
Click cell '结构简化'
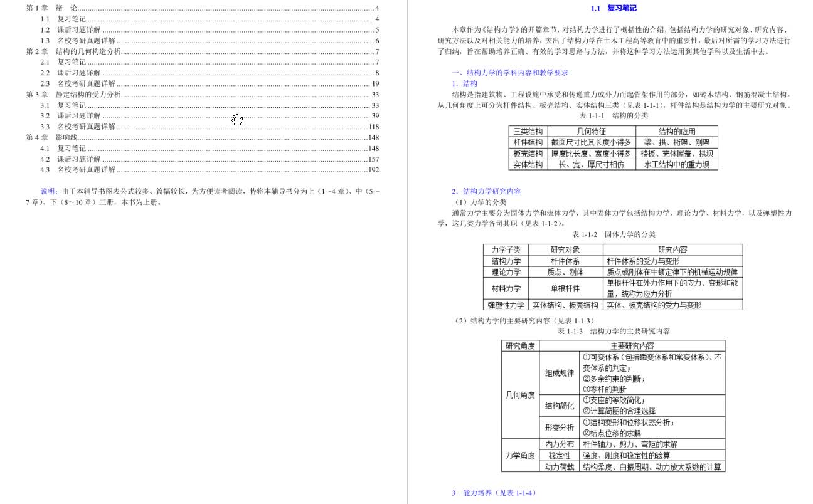click(x=560, y=406)
